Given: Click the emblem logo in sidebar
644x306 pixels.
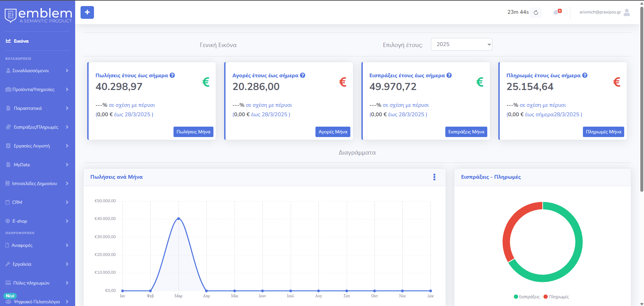Looking at the screenshot, I should (38, 15).
